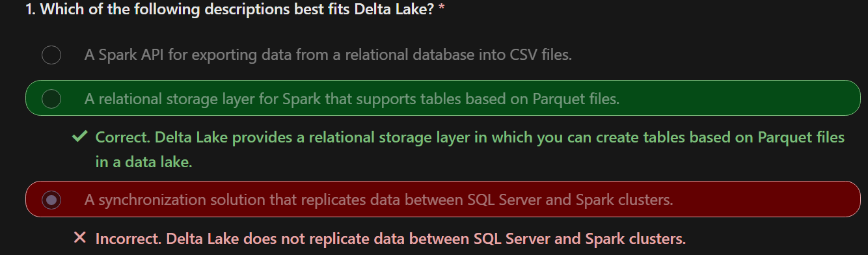Click the 'Correct. Delta Lake provides' feedback line
This screenshot has height=255, width=868.
tap(470, 137)
